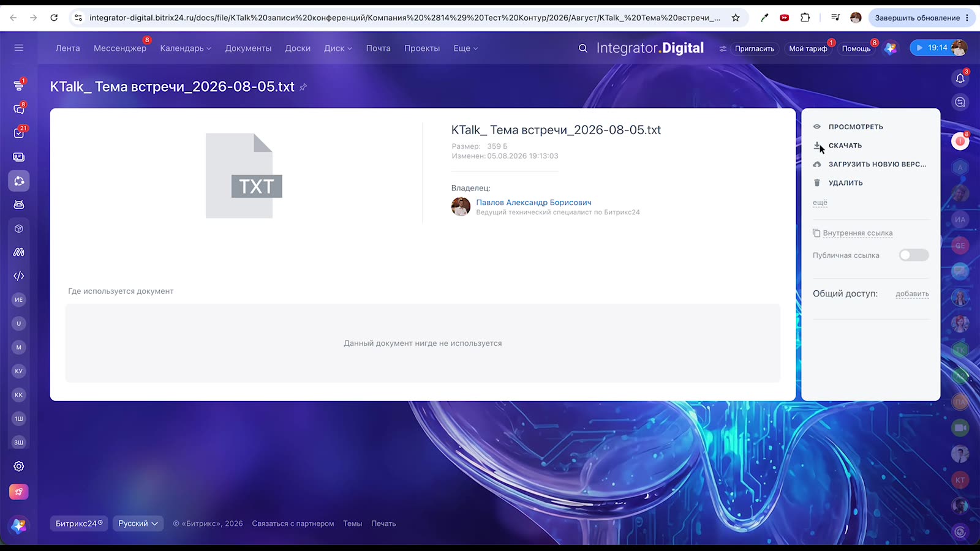
Task: Click the Завершить обновление browser button
Action: coord(921,18)
